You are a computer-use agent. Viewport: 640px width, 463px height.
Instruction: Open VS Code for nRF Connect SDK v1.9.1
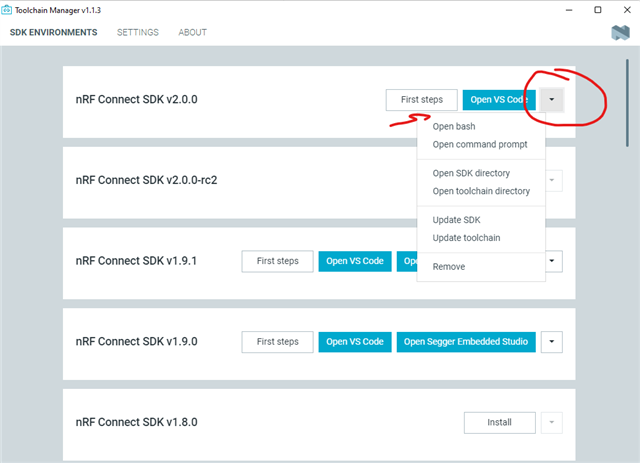[355, 261]
